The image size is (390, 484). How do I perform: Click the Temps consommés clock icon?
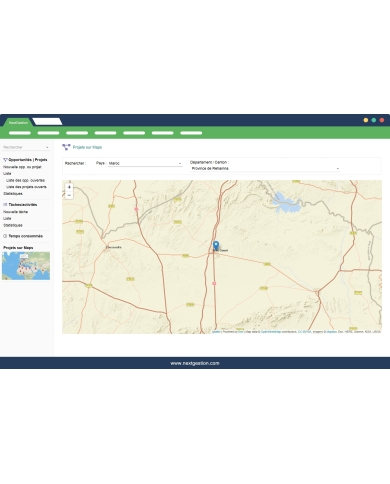pos(5,236)
